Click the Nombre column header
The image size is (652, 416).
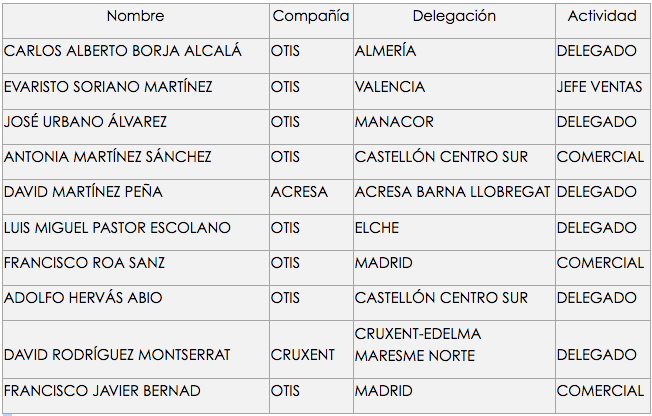[135, 17]
